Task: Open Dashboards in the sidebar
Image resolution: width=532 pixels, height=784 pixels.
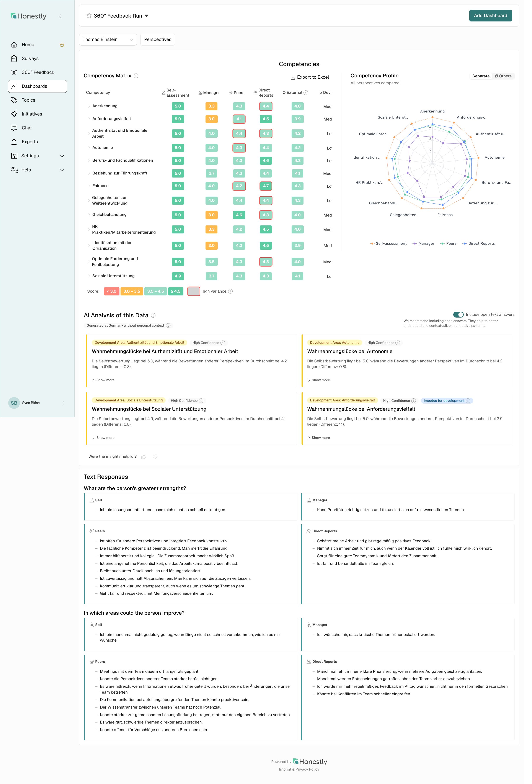Action: (x=38, y=86)
